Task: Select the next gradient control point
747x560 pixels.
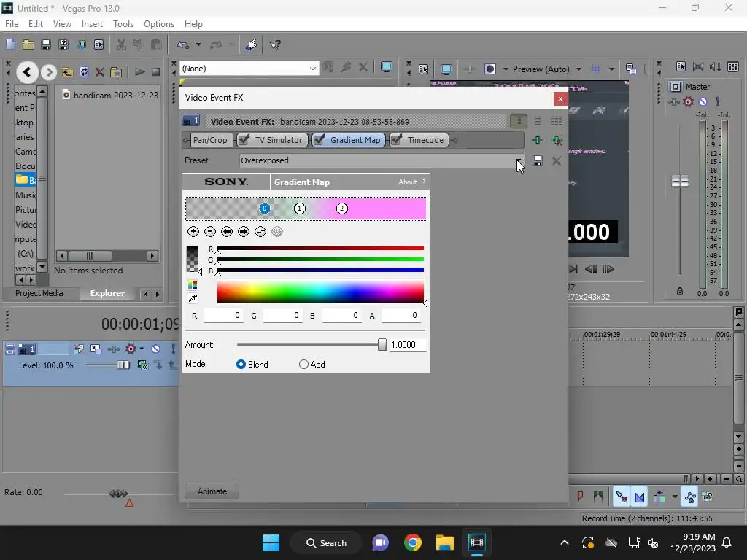Action: (x=244, y=231)
